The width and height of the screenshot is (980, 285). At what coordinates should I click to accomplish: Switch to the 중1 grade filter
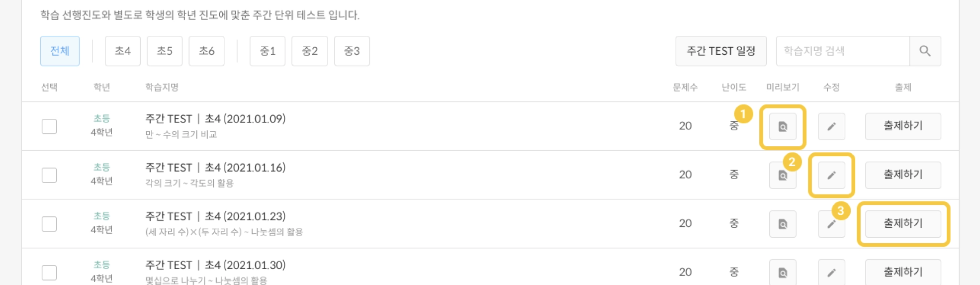click(267, 51)
